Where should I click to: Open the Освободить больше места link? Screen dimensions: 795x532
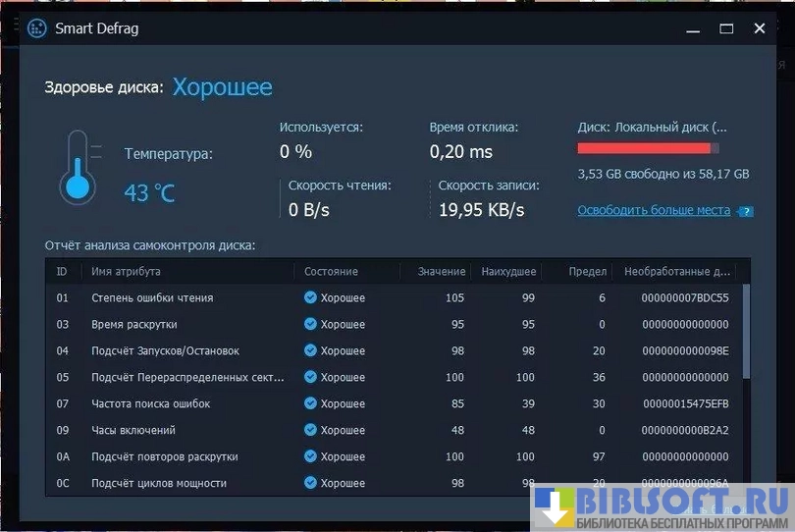(654, 210)
